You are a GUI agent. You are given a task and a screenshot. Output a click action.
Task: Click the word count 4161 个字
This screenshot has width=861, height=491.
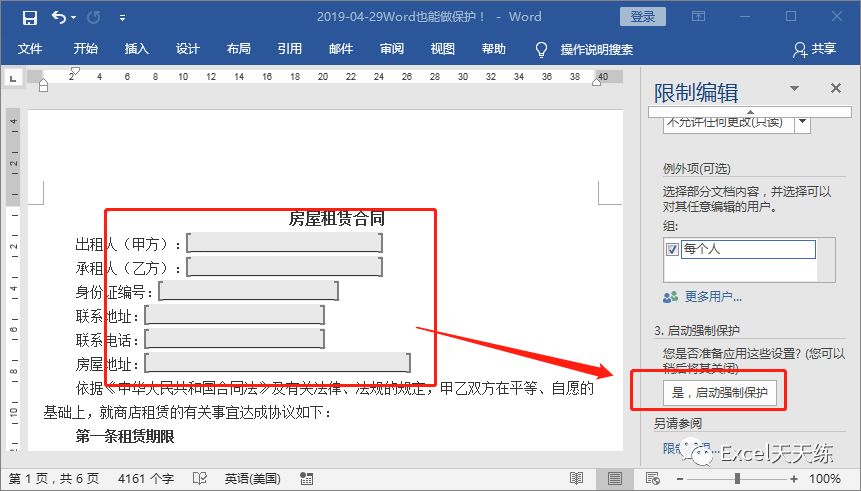(x=146, y=478)
